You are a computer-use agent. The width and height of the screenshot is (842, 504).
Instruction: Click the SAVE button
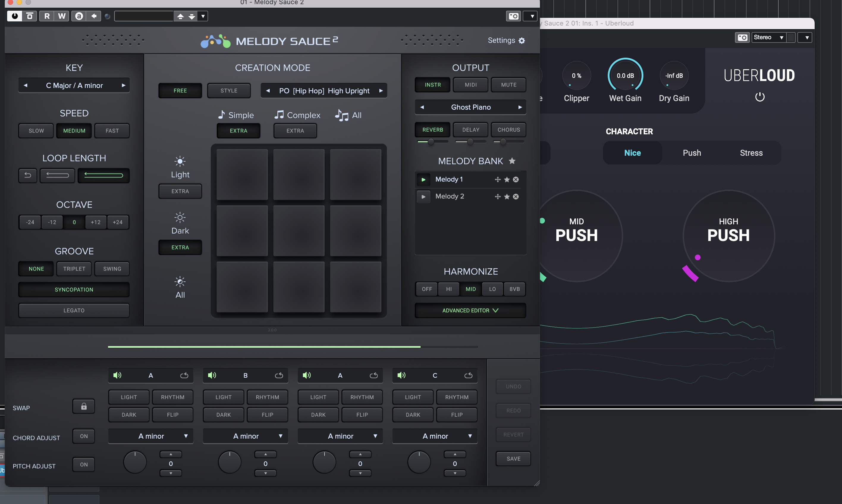point(513,459)
